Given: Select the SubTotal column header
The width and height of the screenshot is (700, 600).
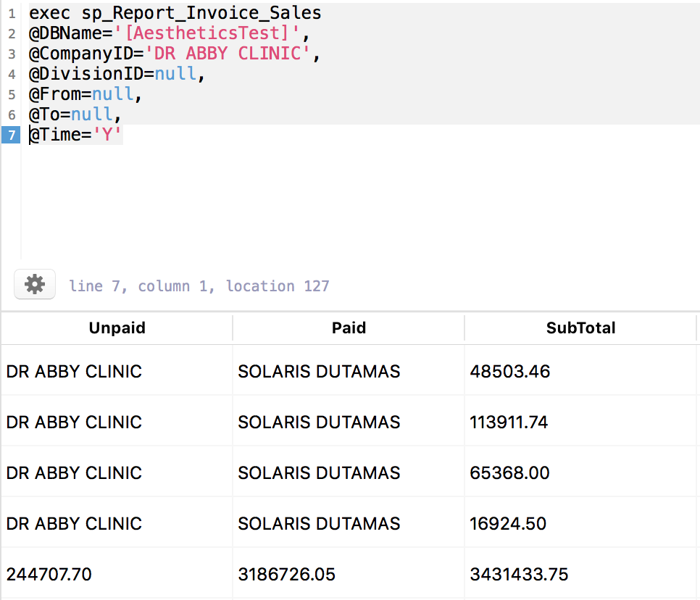Looking at the screenshot, I should (x=580, y=328).
